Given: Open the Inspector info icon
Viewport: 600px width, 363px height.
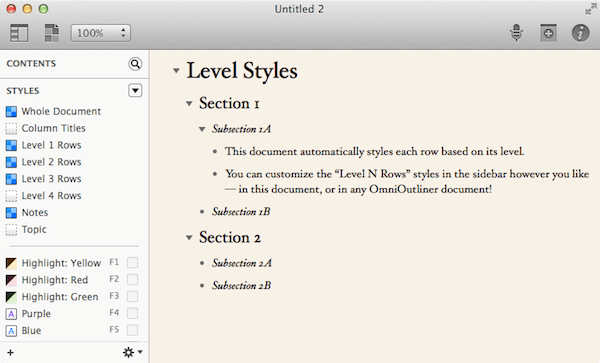Looking at the screenshot, I should click(x=580, y=33).
